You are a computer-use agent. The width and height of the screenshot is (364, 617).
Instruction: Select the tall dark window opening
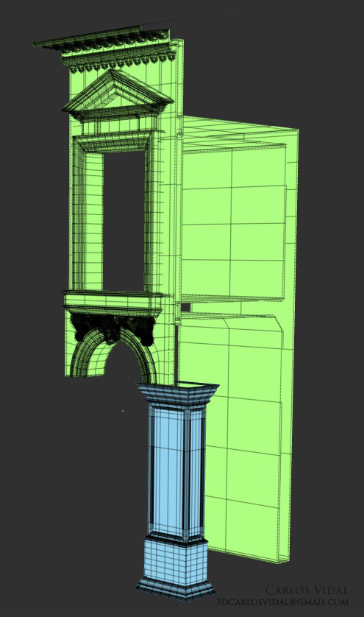pyautogui.click(x=124, y=220)
